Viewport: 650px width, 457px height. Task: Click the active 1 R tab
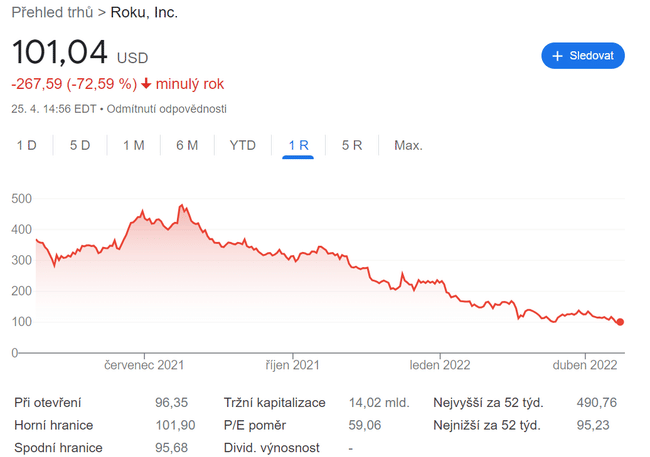298,145
